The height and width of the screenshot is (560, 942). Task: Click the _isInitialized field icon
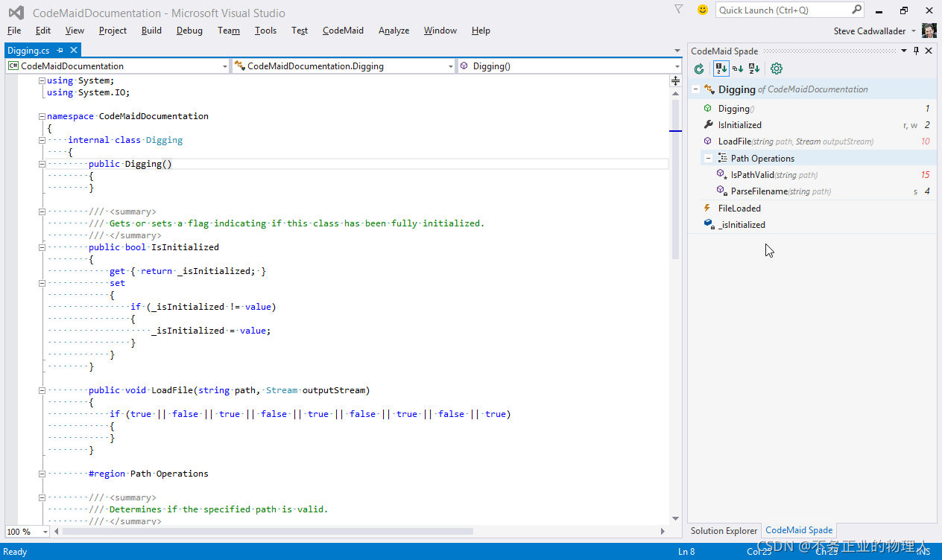click(708, 224)
